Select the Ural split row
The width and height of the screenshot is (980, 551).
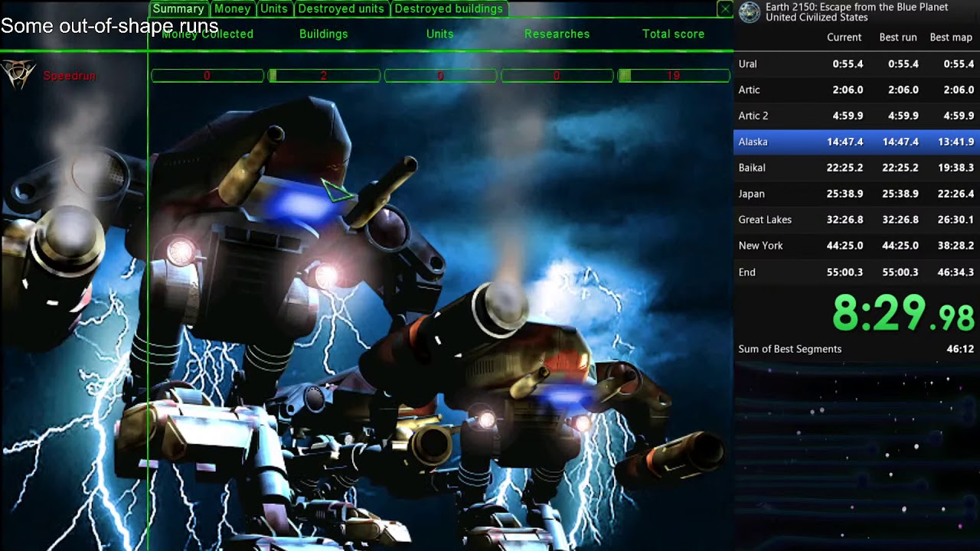[x=857, y=64]
